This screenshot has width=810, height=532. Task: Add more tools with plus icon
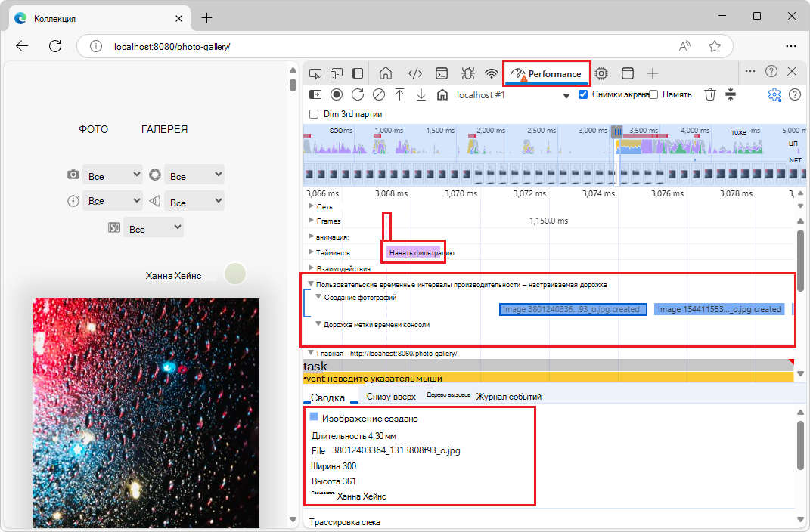pos(653,73)
